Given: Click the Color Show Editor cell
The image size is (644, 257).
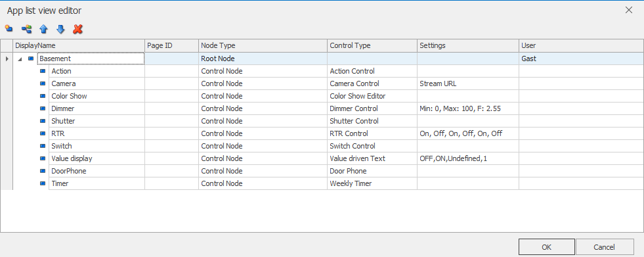Looking at the screenshot, I should click(x=372, y=96).
